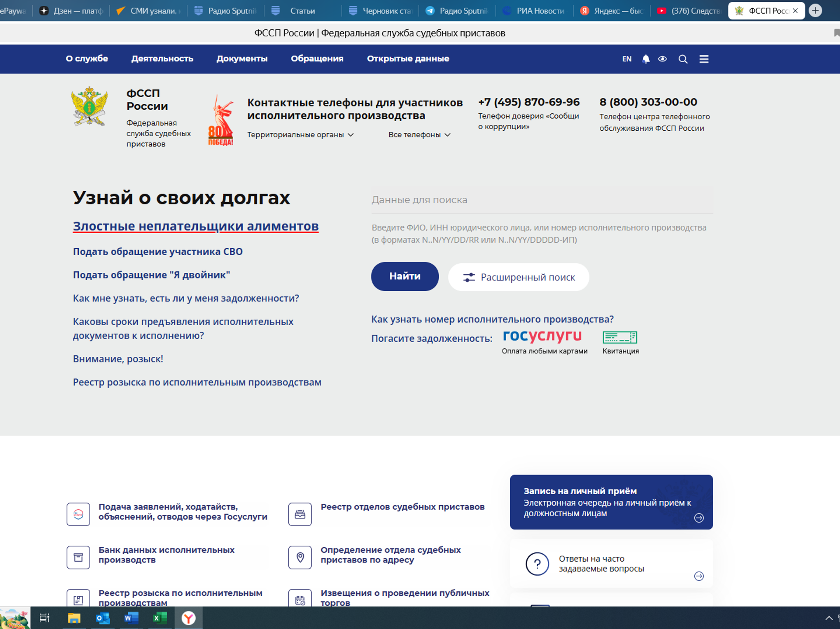Open Злостные неплательщики алиментов link
This screenshot has height=629, width=840.
pos(196,226)
